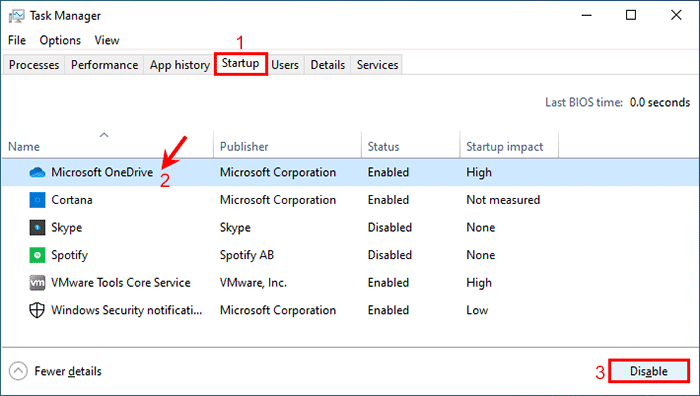Click the Skype app icon
Image resolution: width=700 pixels, height=396 pixels.
[x=37, y=228]
